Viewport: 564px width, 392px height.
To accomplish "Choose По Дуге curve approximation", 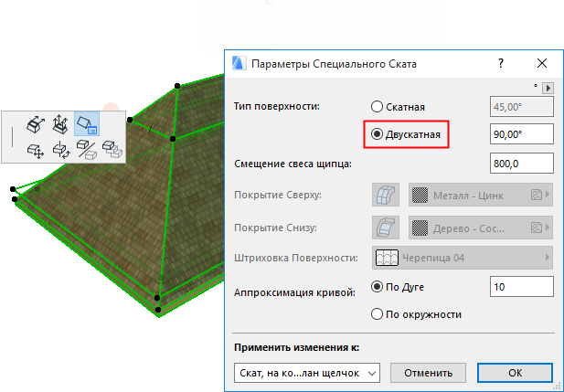I will click(x=377, y=287).
